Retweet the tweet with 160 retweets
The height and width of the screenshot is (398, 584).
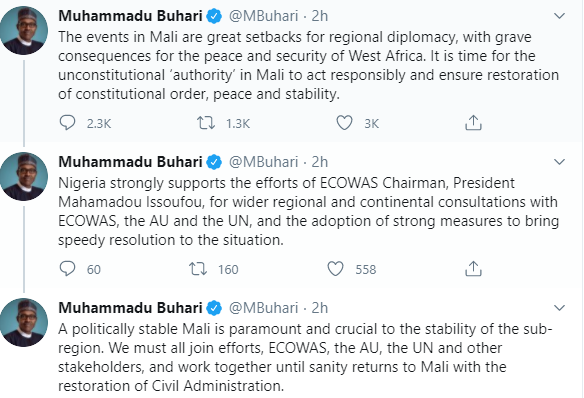[198, 269]
